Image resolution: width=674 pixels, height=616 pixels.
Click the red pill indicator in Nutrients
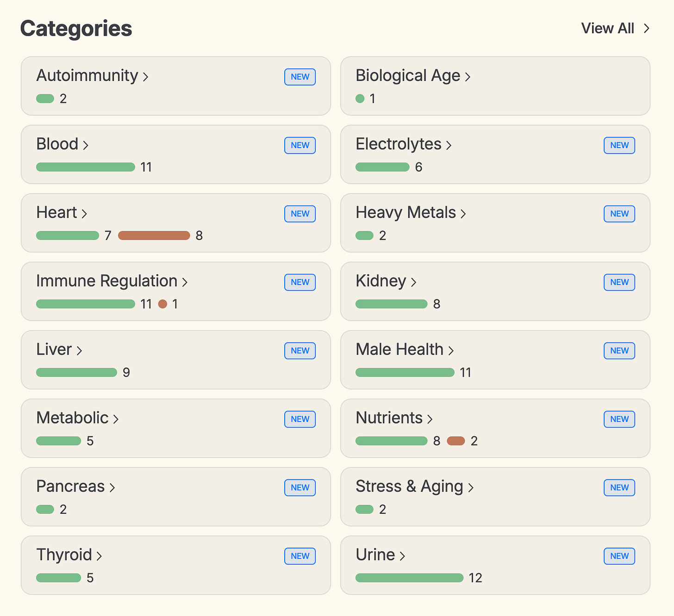(456, 441)
